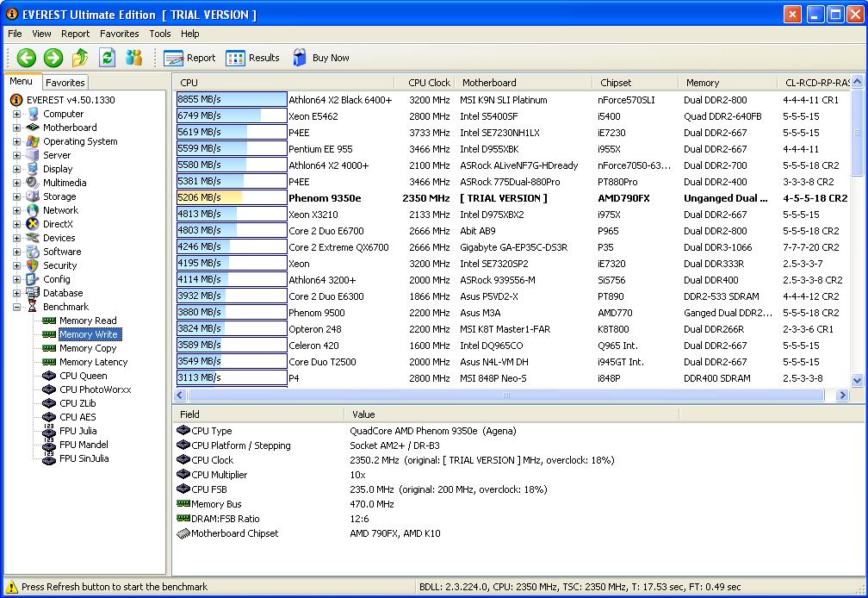Click the Up level arrow toolbar icon
The height and width of the screenshot is (598, 868).
point(80,58)
